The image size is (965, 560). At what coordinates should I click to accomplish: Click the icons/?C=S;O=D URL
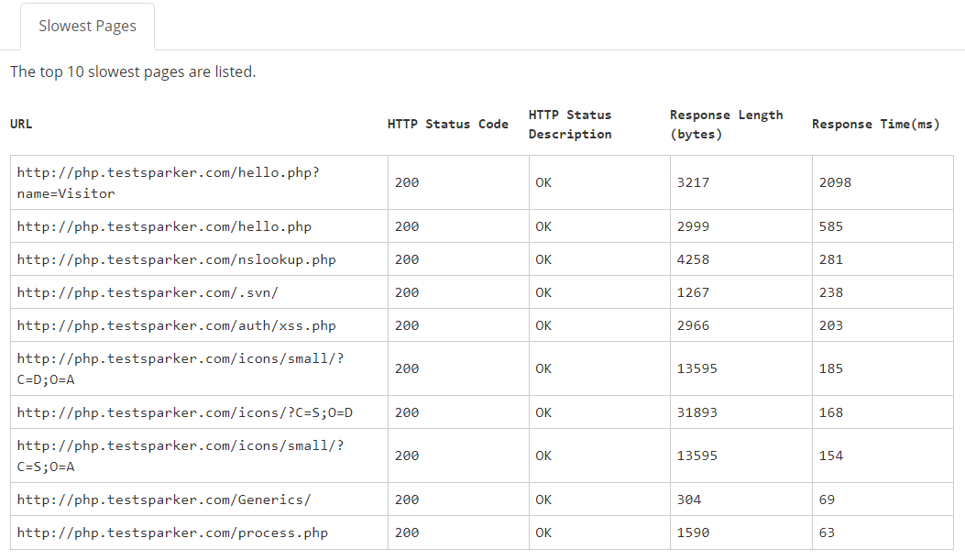coord(184,412)
